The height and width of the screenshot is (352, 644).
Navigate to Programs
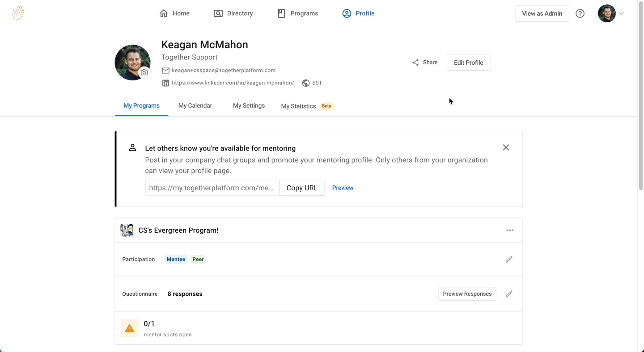298,13
